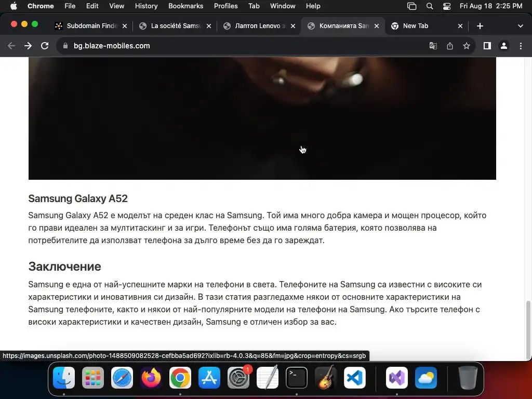Open Visual Studio Code from the Dock
This screenshot has width=532, height=399.
(x=354, y=378)
